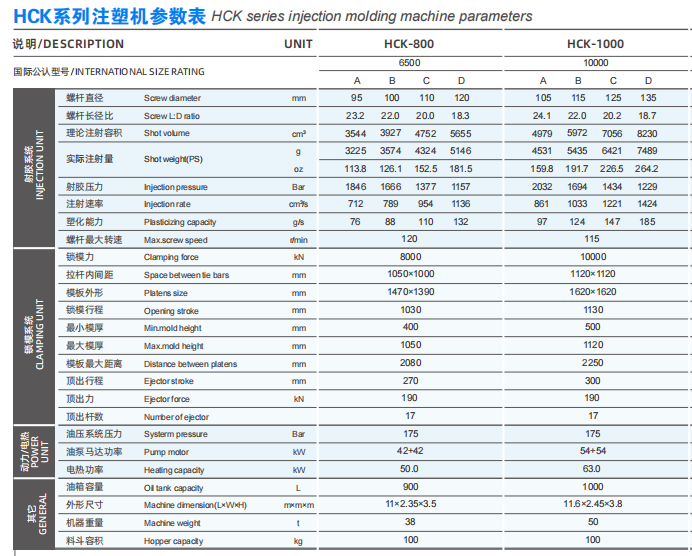This screenshot has width=692, height=556.
Task: Click oil tank capacity value 900
Action: click(x=410, y=487)
